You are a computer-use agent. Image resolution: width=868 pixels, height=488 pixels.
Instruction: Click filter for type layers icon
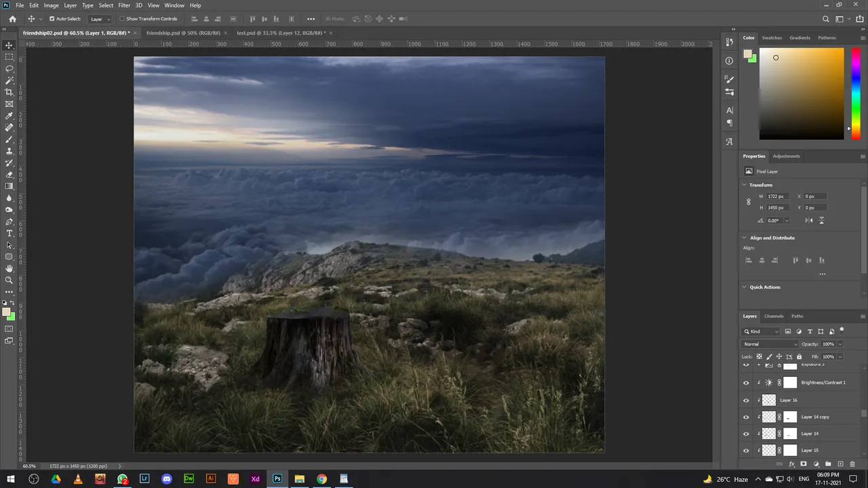[x=810, y=331]
